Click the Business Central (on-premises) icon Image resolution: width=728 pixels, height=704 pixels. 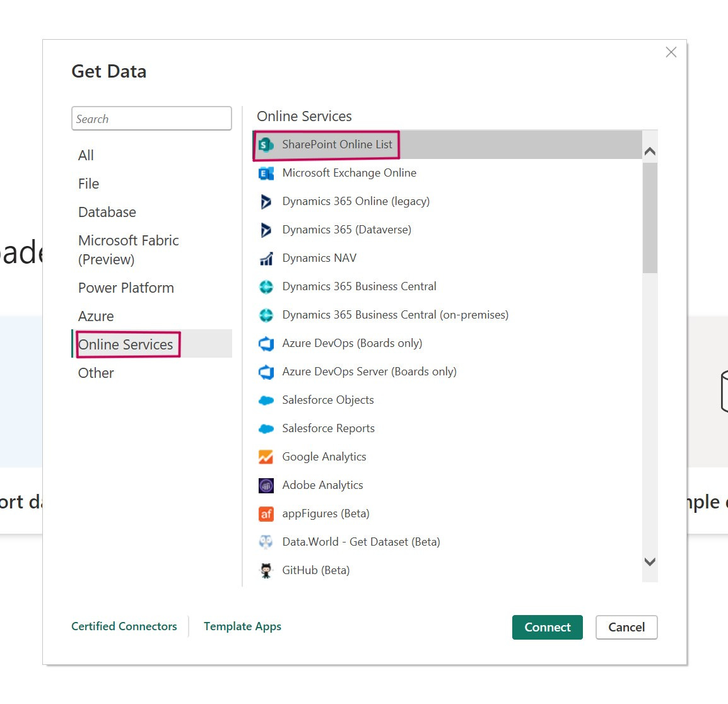pos(266,315)
